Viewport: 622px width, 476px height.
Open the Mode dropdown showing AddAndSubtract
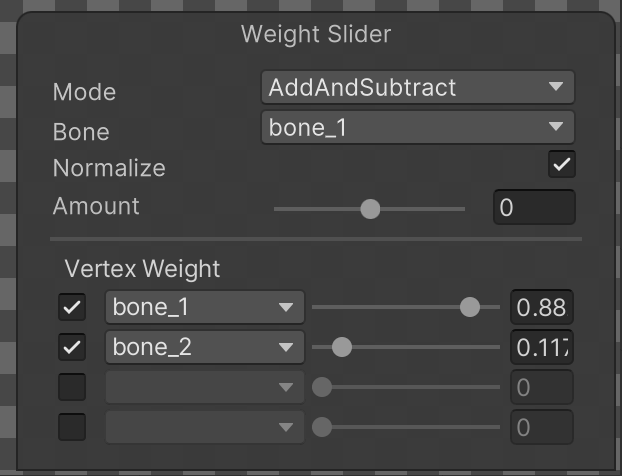pyautogui.click(x=417, y=88)
